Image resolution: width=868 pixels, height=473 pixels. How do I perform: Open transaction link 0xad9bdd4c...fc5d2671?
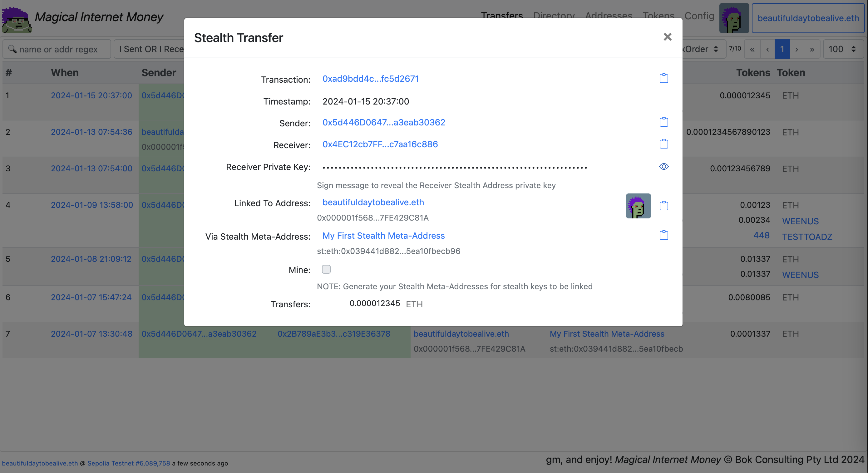point(370,79)
